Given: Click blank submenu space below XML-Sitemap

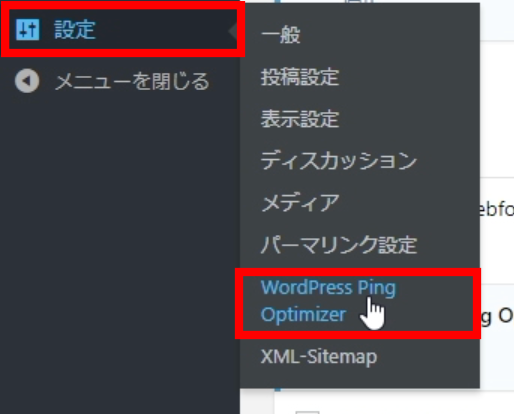Looking at the screenshot, I should pos(360,378).
